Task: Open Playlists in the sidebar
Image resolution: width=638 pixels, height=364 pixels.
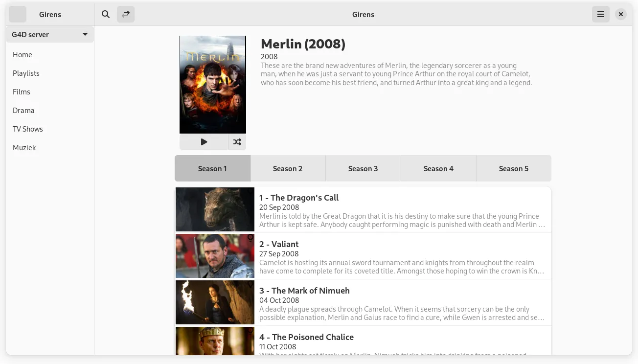Action: click(x=26, y=73)
